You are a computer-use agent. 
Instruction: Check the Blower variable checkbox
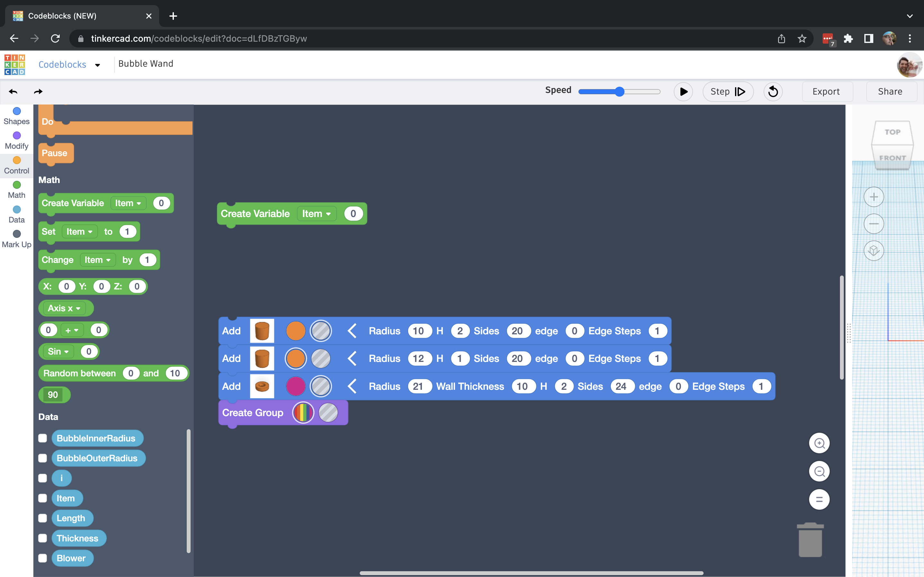click(x=42, y=558)
